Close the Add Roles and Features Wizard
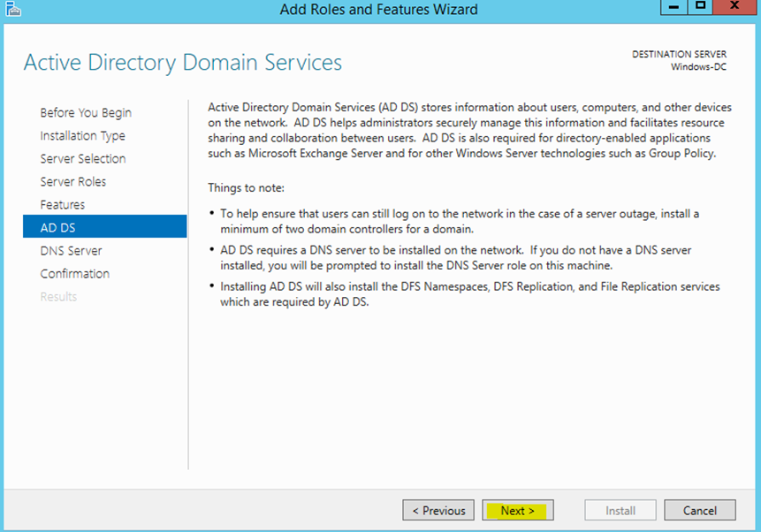Image resolution: width=761 pixels, height=532 pixels. point(734,7)
